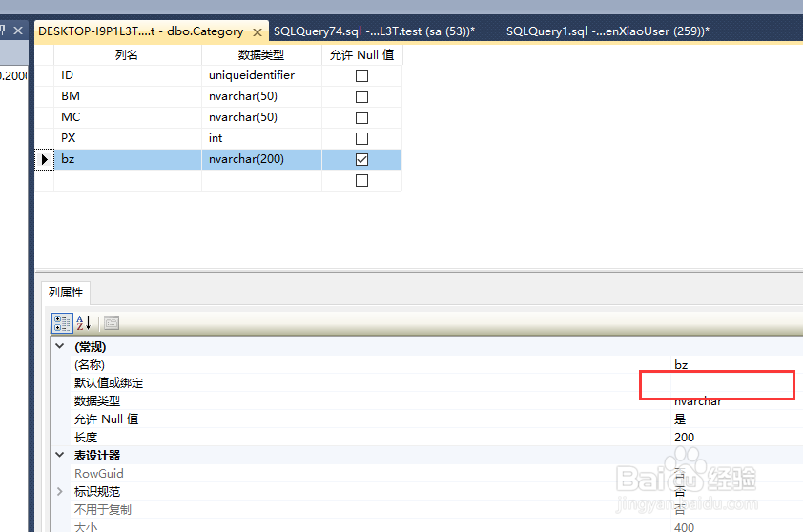Click the BM column name cell
The height and width of the screenshot is (532, 803).
point(128,96)
